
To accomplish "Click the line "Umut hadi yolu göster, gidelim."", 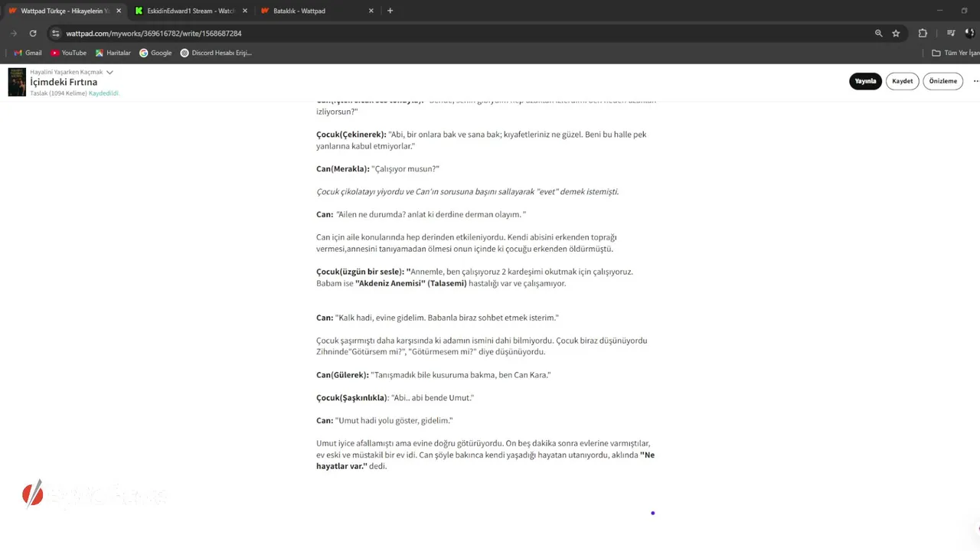I will click(x=394, y=421).
